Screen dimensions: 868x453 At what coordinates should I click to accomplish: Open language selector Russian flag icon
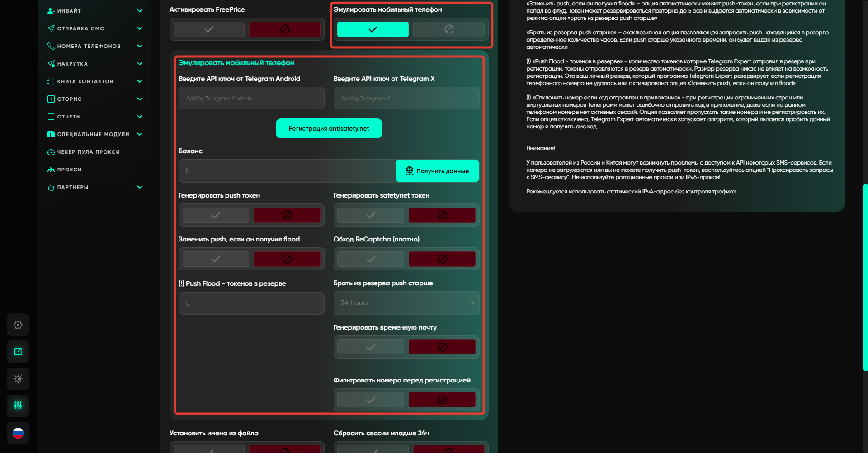point(18,433)
